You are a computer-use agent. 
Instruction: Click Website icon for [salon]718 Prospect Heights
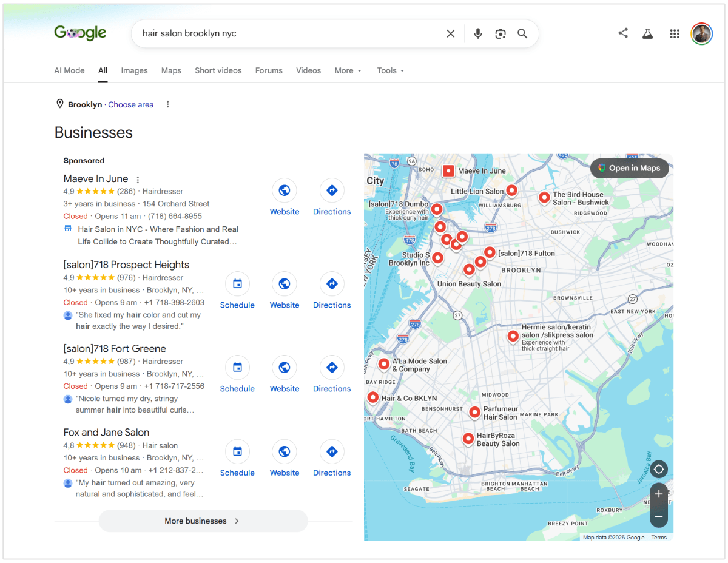tap(284, 284)
